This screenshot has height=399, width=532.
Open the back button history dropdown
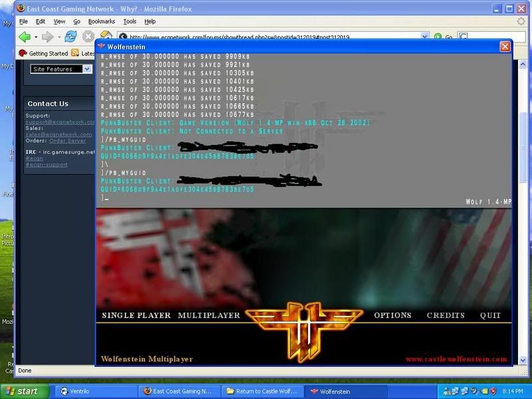(x=36, y=37)
